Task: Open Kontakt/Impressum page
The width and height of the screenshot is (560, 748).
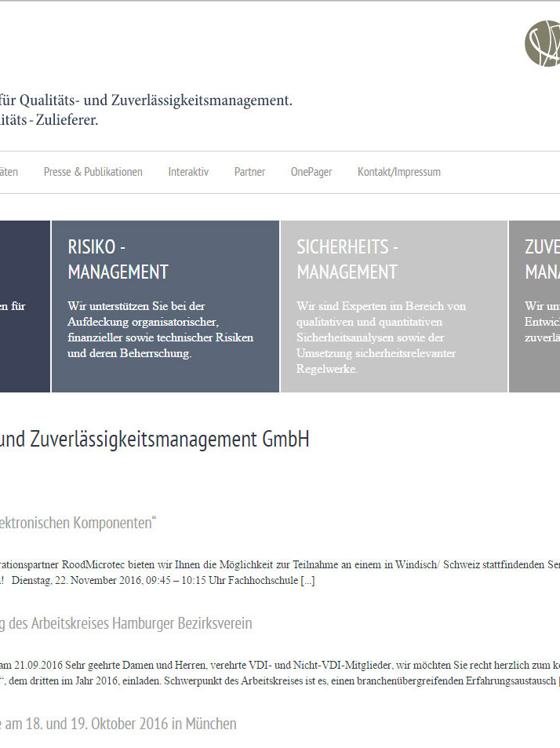Action: pos(399,172)
